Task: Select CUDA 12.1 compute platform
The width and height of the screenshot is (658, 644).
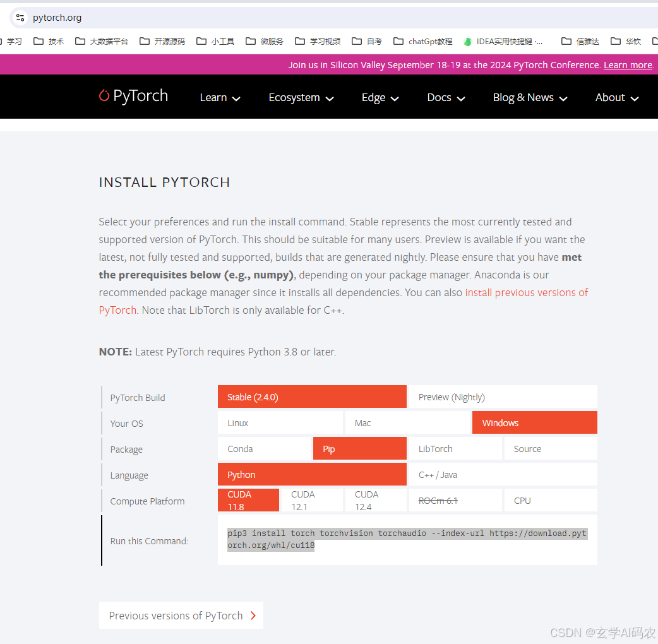Action: click(312, 501)
